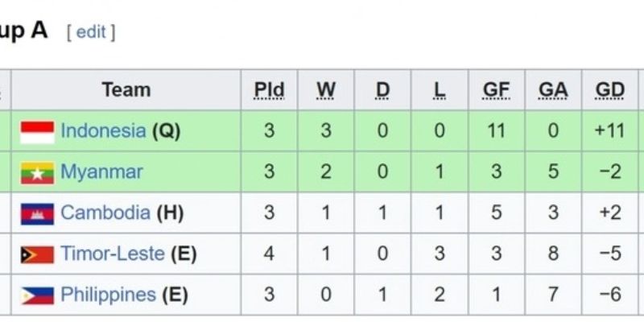The width and height of the screenshot is (644, 322).
Task: Click the edit link beside Group A
Action: (x=91, y=32)
